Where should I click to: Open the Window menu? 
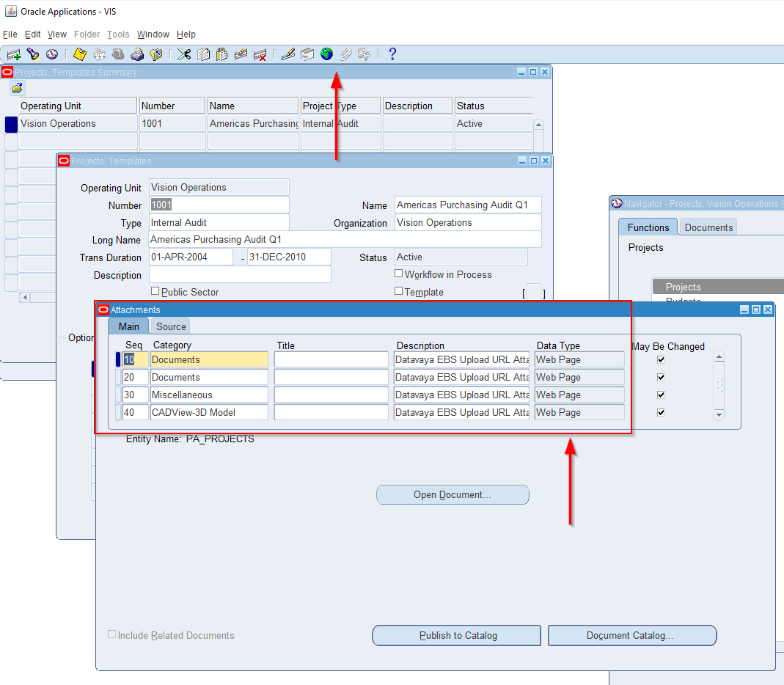[x=153, y=34]
